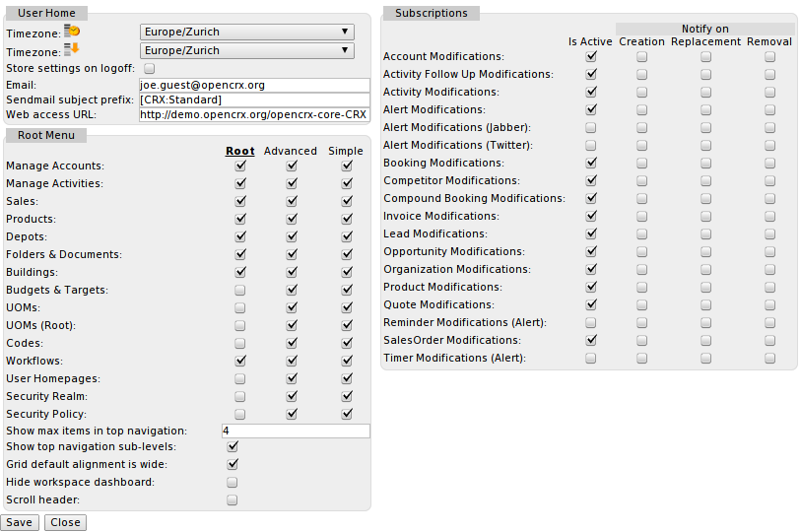The image size is (800, 532).
Task: Activate Alert Modifications (Twitter) subscription
Action: [x=590, y=146]
